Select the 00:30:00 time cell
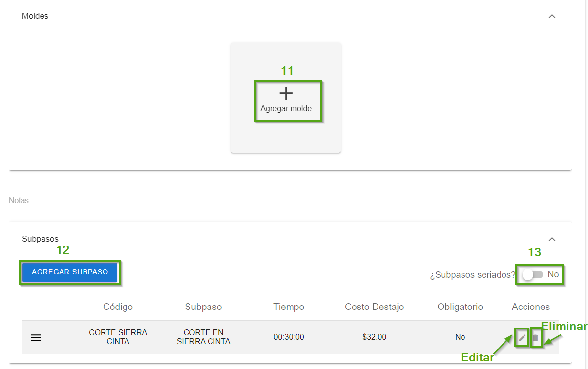 tap(289, 337)
